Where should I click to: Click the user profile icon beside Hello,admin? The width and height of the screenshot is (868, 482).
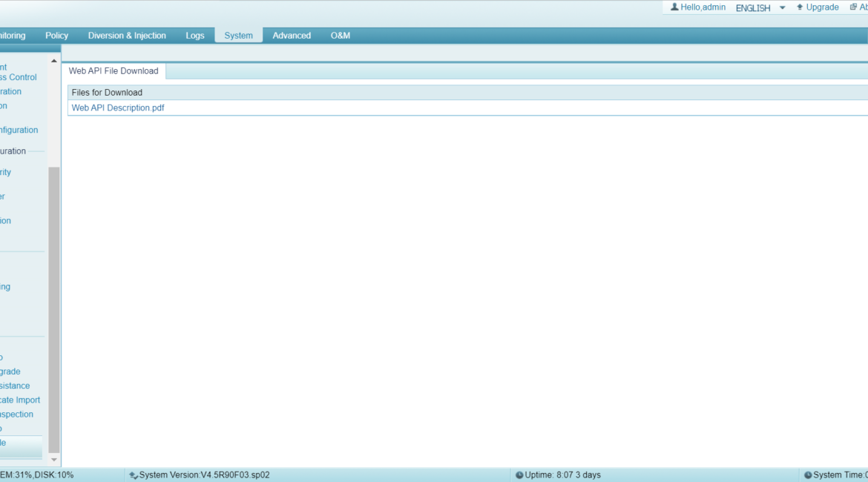673,7
